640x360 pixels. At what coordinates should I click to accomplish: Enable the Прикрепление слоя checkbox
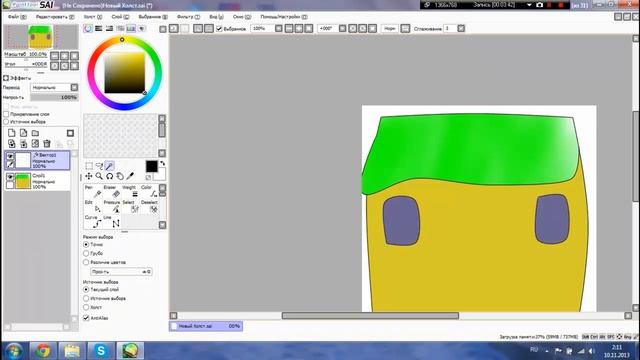6,114
